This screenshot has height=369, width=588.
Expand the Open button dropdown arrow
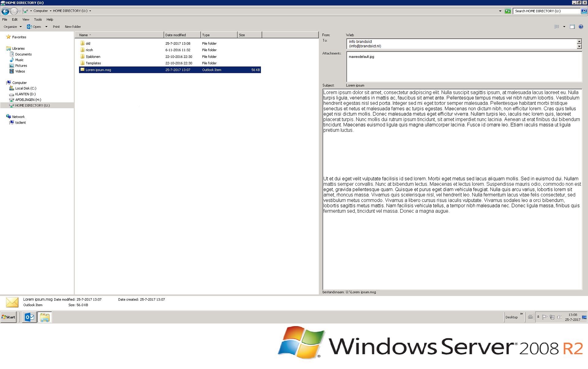[46, 27]
